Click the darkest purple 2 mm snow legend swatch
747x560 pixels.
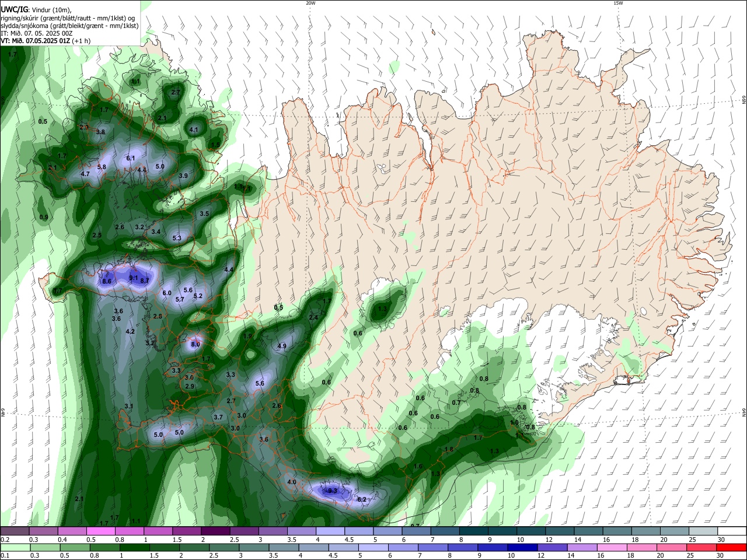(x=215, y=531)
